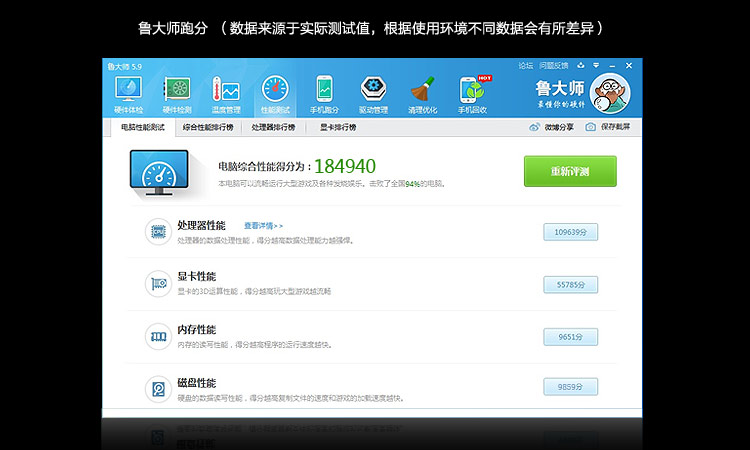Click the 55785分 graphics score button

coord(570,285)
